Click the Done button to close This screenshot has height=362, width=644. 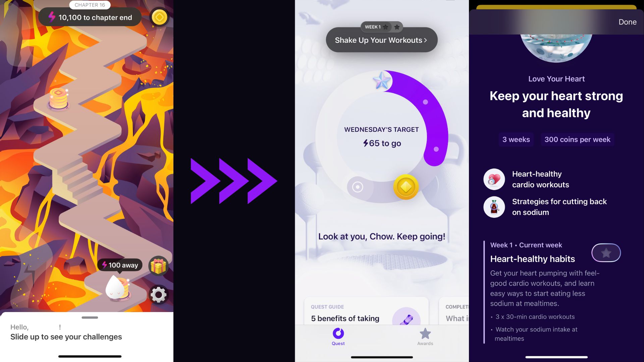click(627, 21)
